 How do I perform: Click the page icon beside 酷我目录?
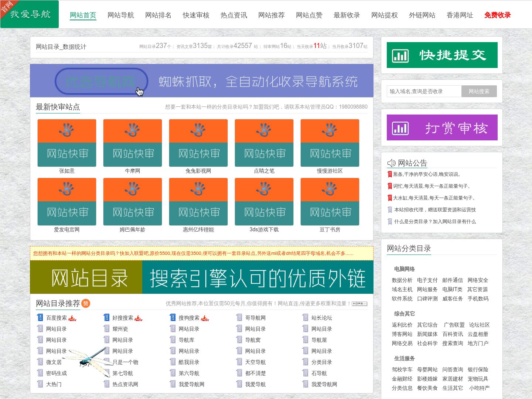pos(173,362)
